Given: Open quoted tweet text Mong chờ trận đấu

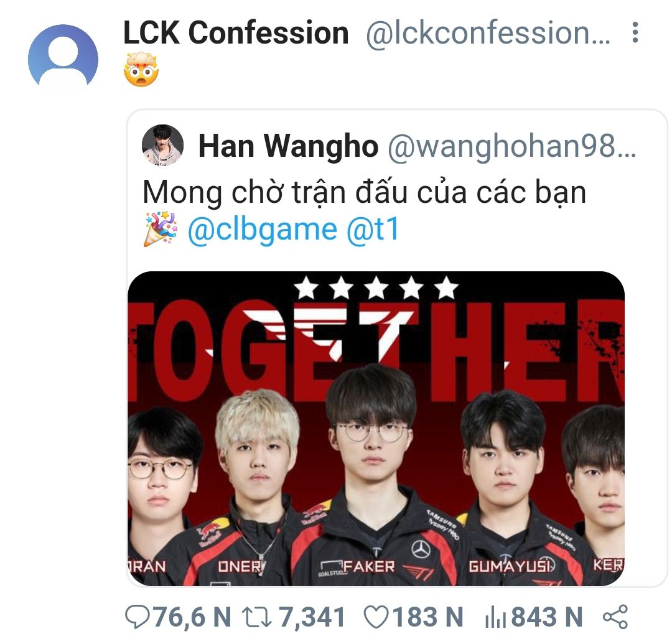Looking at the screenshot, I should (x=364, y=193).
